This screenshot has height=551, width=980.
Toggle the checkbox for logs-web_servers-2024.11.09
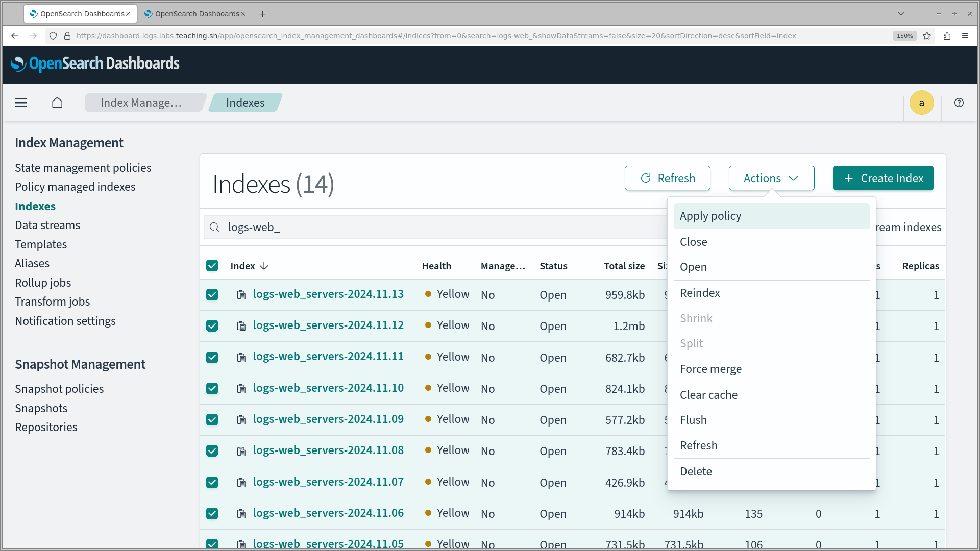pyautogui.click(x=212, y=420)
